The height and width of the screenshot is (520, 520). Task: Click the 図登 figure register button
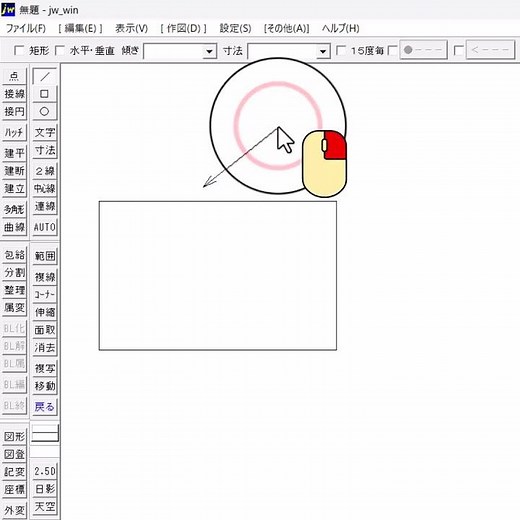14,454
